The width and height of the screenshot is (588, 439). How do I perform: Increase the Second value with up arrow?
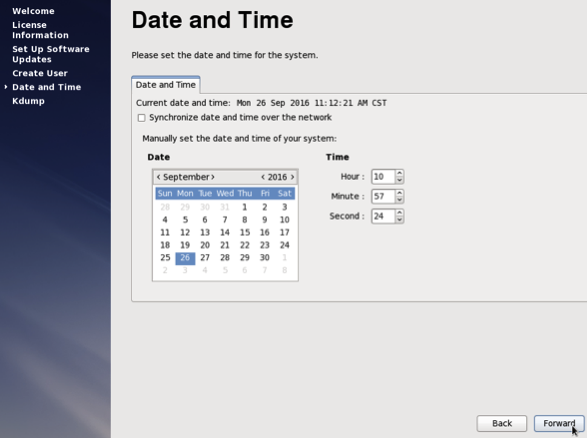pos(399,213)
